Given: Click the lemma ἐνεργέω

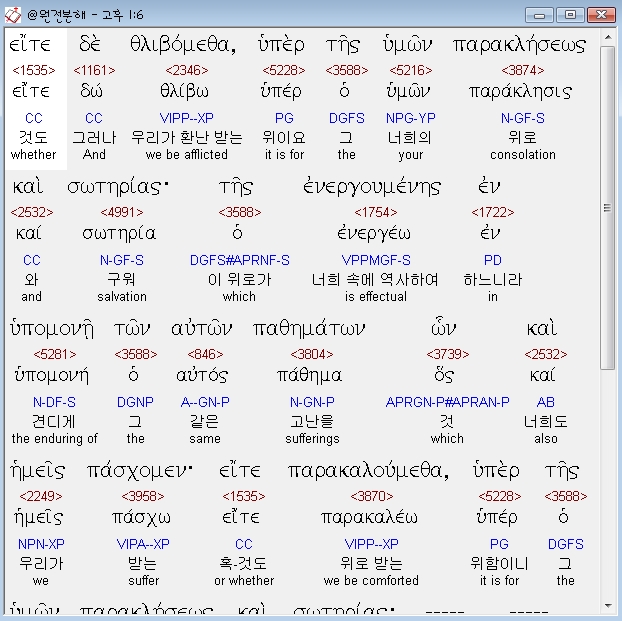Looking at the screenshot, I should tap(374, 233).
